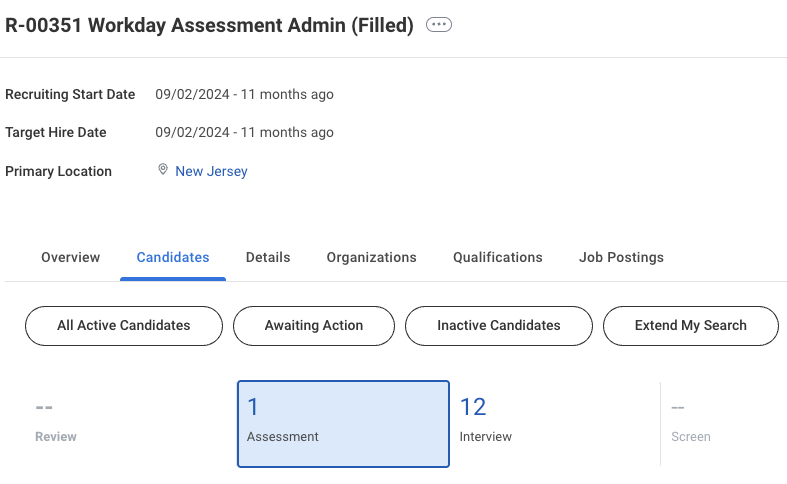Open the New Jersey location link

point(211,171)
